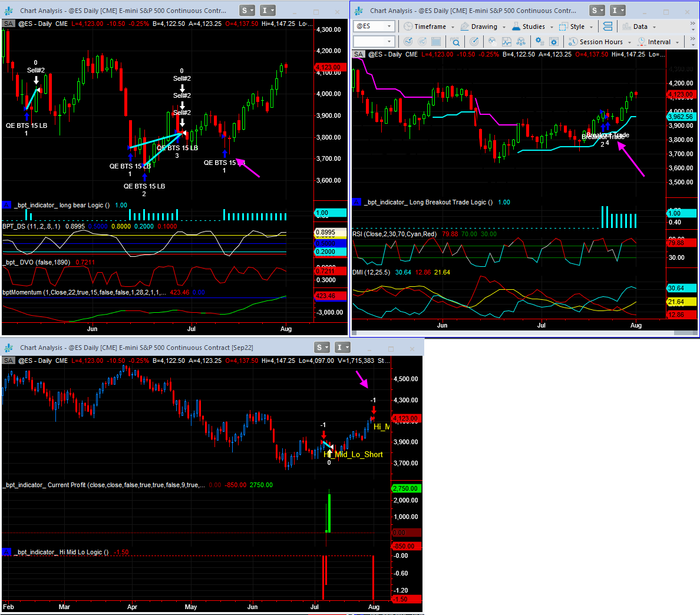Screen dimensions: 700x615
Task: Click the Session Hours button
Action: tap(600, 42)
